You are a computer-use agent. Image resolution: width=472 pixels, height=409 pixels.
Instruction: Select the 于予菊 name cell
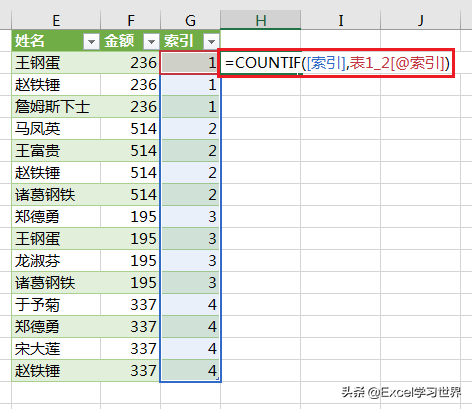click(56, 305)
